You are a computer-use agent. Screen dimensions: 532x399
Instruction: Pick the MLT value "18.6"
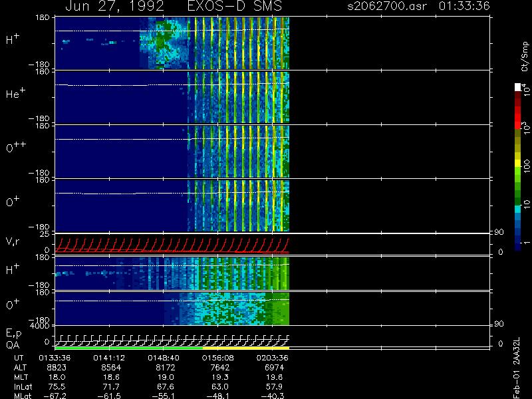(111, 377)
